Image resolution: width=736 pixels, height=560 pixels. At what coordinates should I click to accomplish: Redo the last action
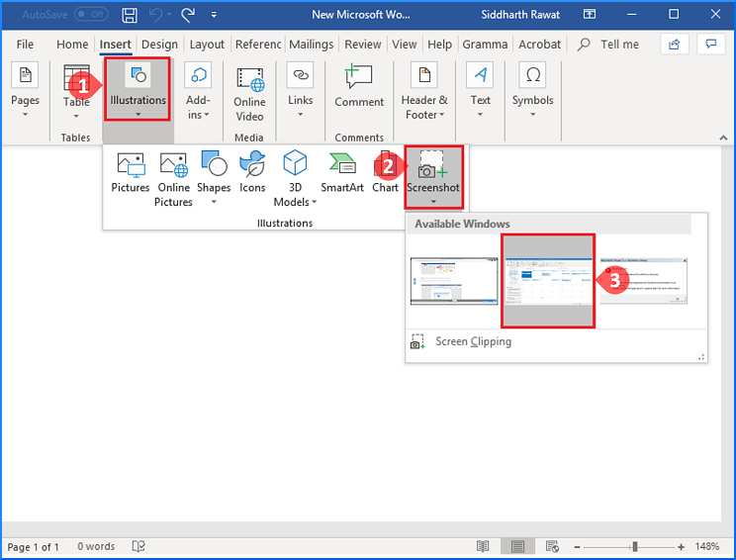click(188, 15)
